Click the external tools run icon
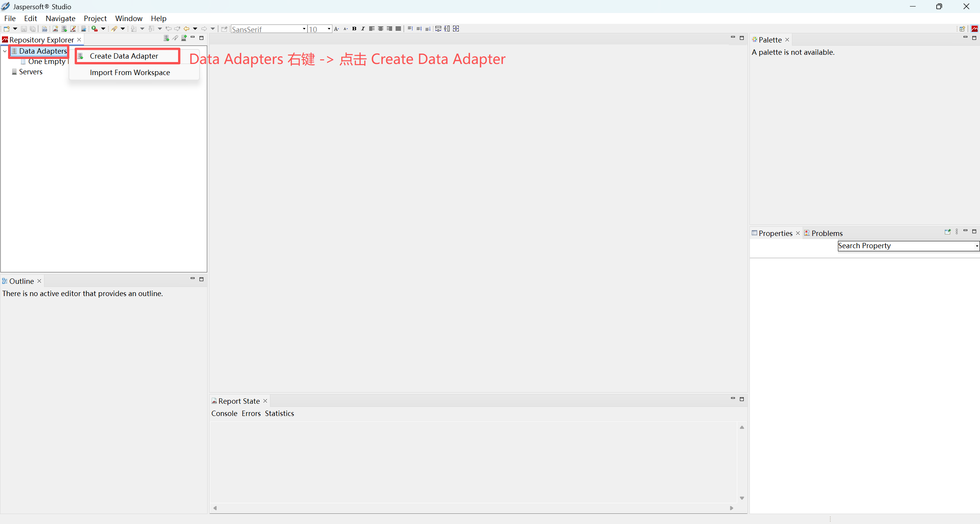The image size is (980, 524). click(95, 29)
